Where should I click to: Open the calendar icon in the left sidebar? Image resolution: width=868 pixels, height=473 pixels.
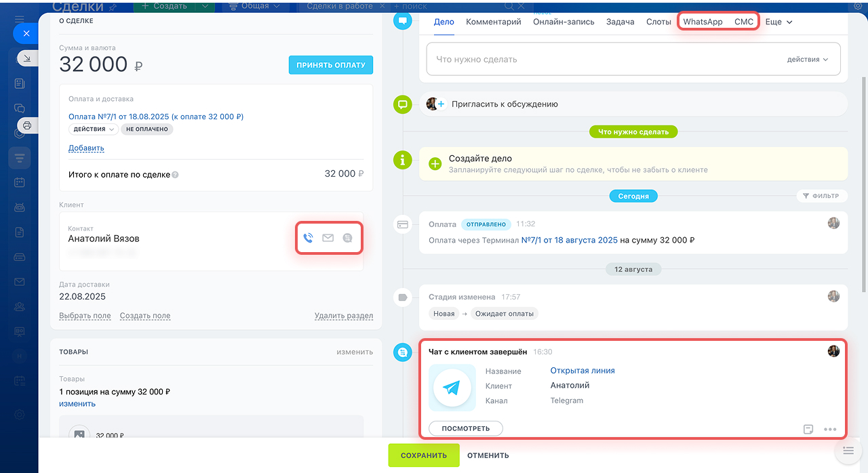[x=20, y=182]
